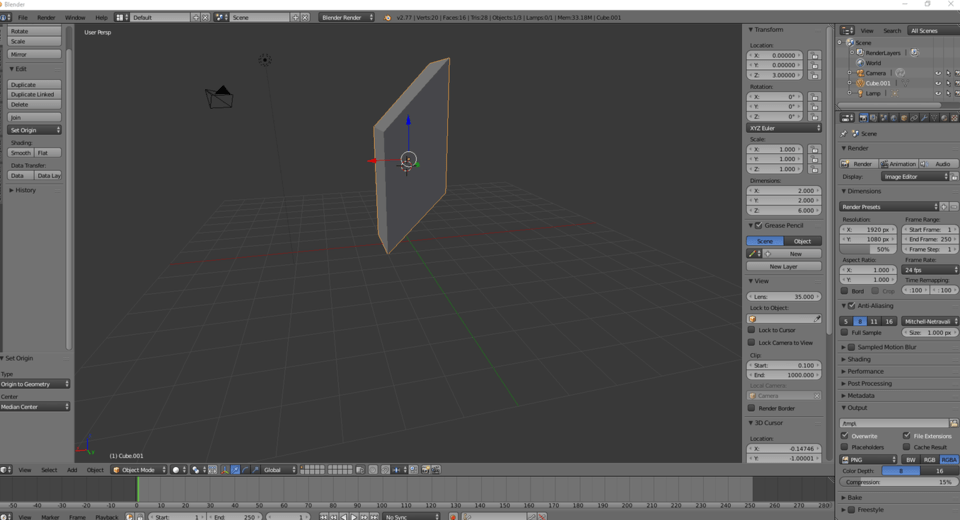Expand the Sampled Motion Blur panel

844,347
